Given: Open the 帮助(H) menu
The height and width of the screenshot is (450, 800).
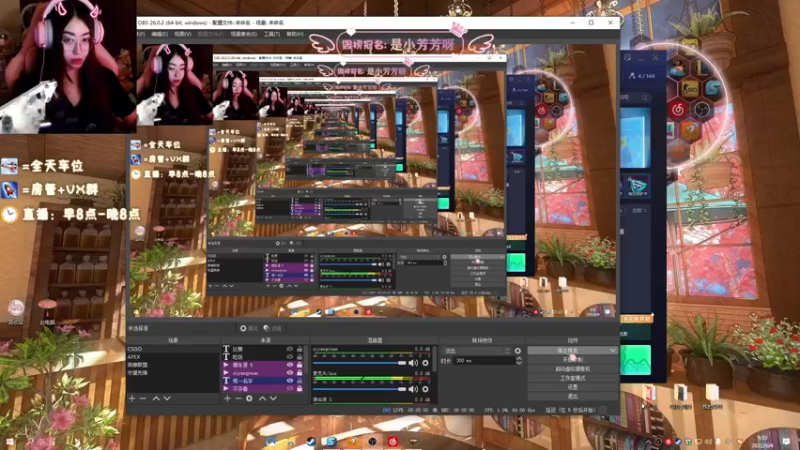Looking at the screenshot, I should [295, 34].
